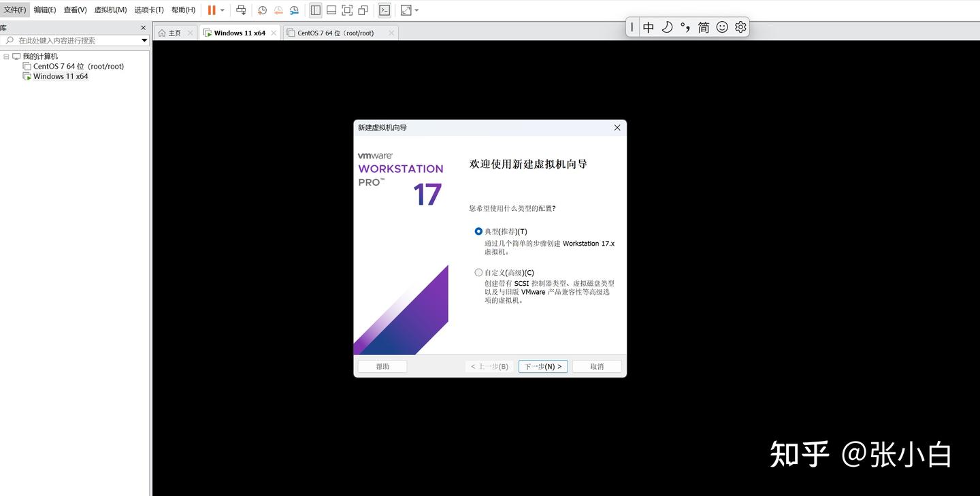Click the 欢迎使用新建虚拟机向导 heading
The width and height of the screenshot is (980, 496).
(528, 164)
